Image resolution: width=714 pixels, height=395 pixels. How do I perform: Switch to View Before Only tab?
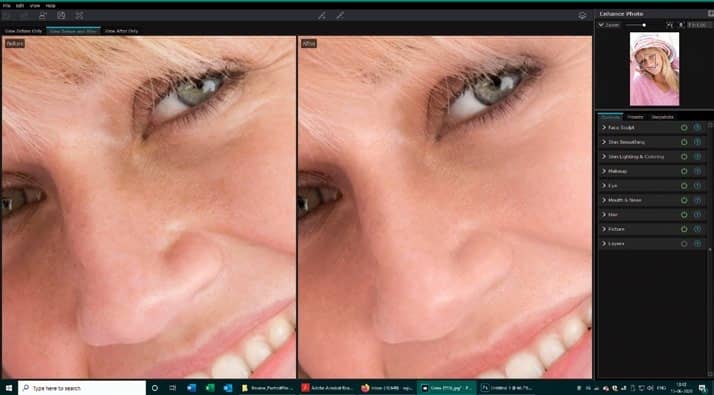click(x=23, y=31)
